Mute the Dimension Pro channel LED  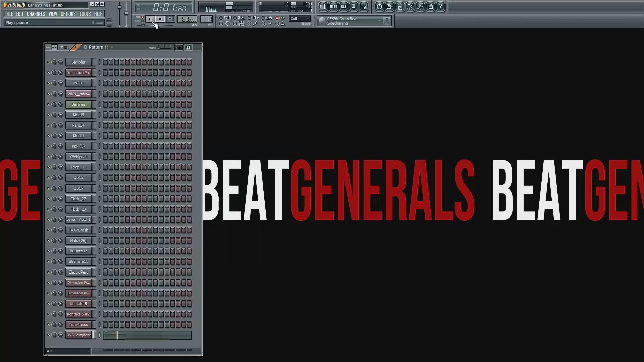point(49,73)
